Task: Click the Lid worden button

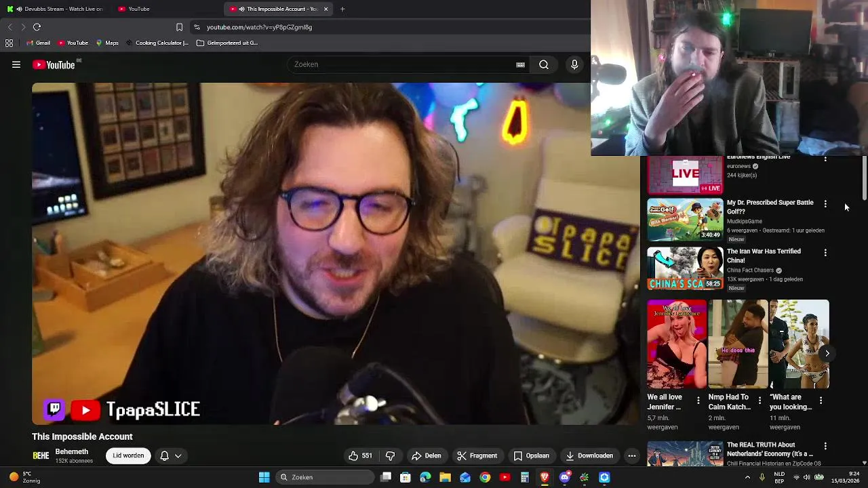Action: coord(128,455)
